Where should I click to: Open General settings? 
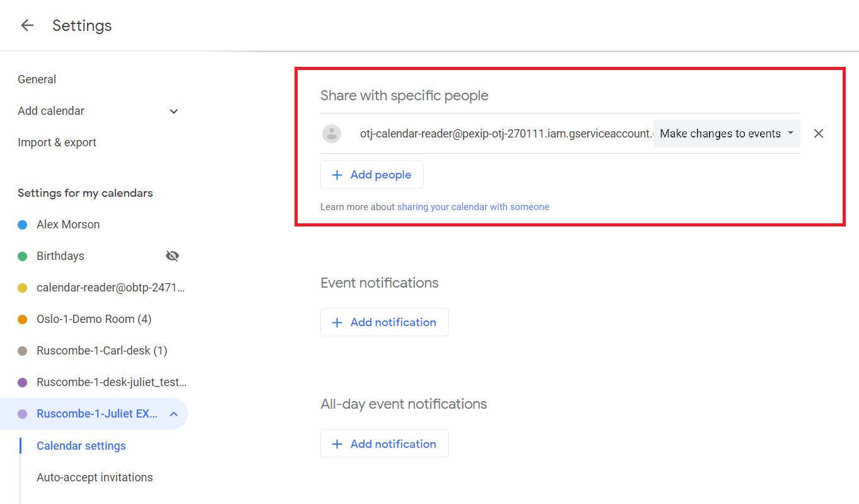[x=37, y=79]
